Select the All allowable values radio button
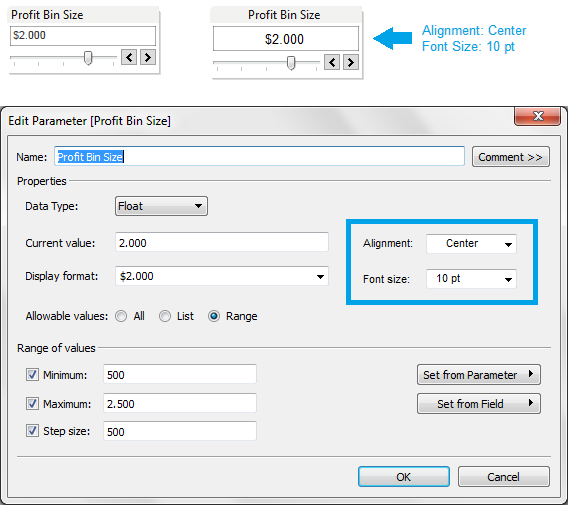This screenshot has height=505, width=568. click(121, 316)
